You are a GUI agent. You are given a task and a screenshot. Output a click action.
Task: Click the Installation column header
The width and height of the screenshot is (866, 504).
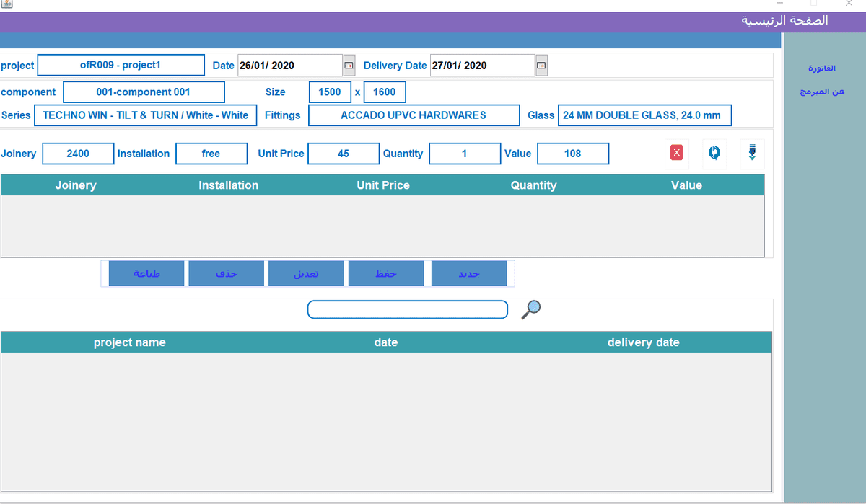click(x=229, y=185)
